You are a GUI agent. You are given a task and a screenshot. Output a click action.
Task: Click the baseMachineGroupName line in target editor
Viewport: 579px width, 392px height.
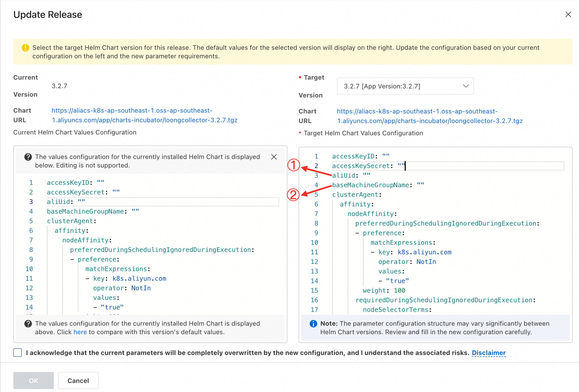(371, 185)
